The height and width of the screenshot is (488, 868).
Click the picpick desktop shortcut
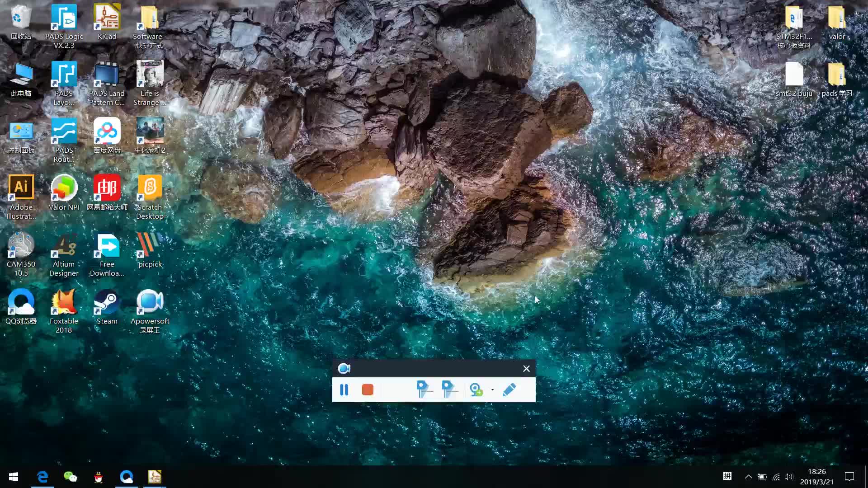150,251
